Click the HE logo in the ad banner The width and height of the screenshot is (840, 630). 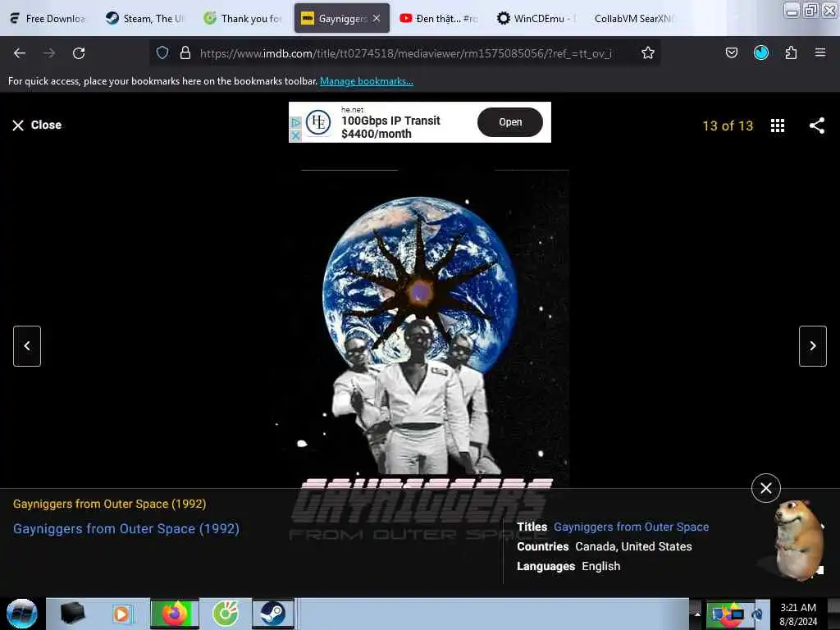pos(318,123)
